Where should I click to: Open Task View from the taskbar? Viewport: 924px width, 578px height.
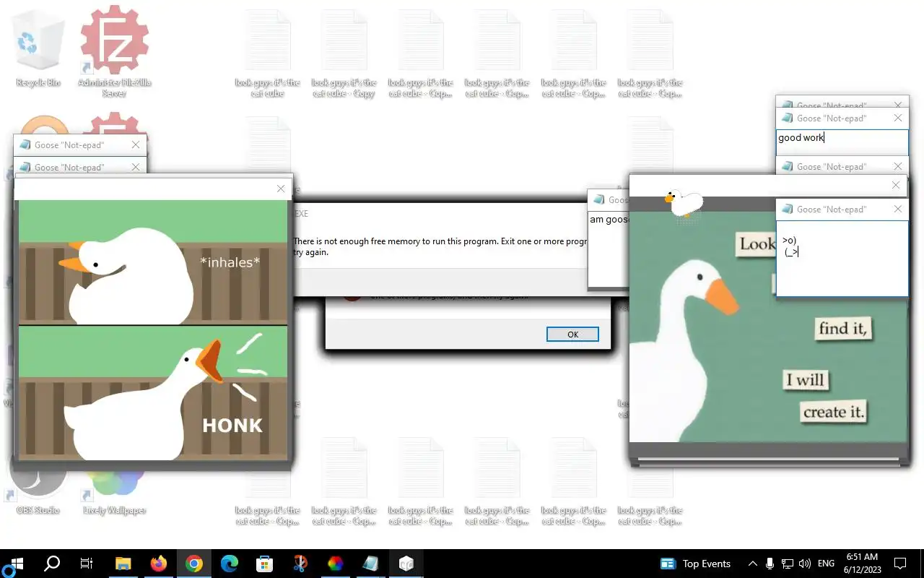[x=87, y=564]
